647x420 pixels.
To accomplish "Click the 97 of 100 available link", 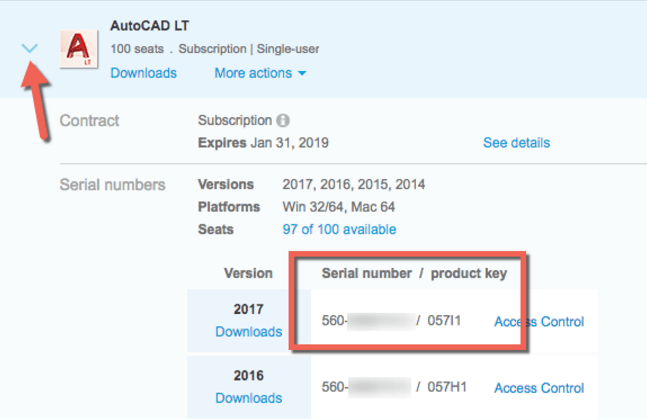I will (x=339, y=229).
